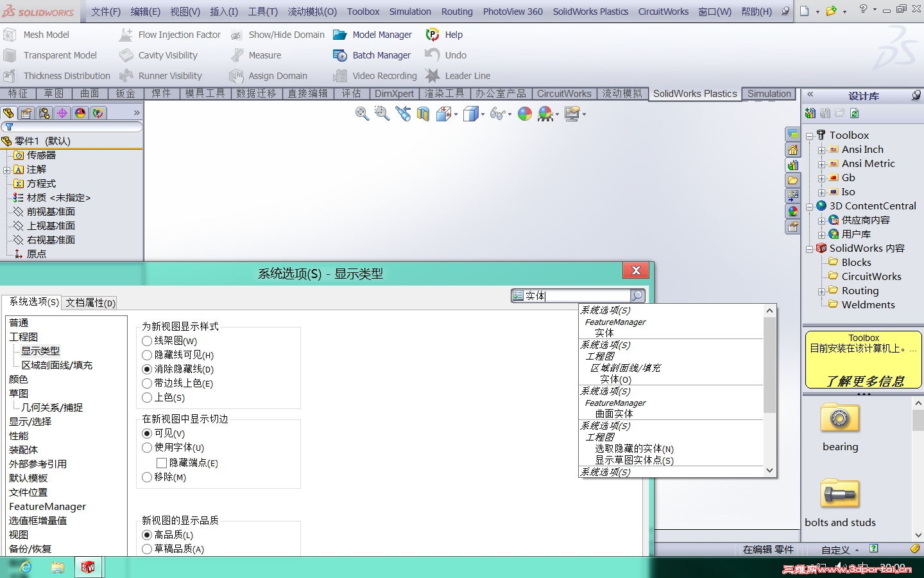Expand the Ansi Metric node
The width and height of the screenshot is (924, 578).
coord(821,164)
